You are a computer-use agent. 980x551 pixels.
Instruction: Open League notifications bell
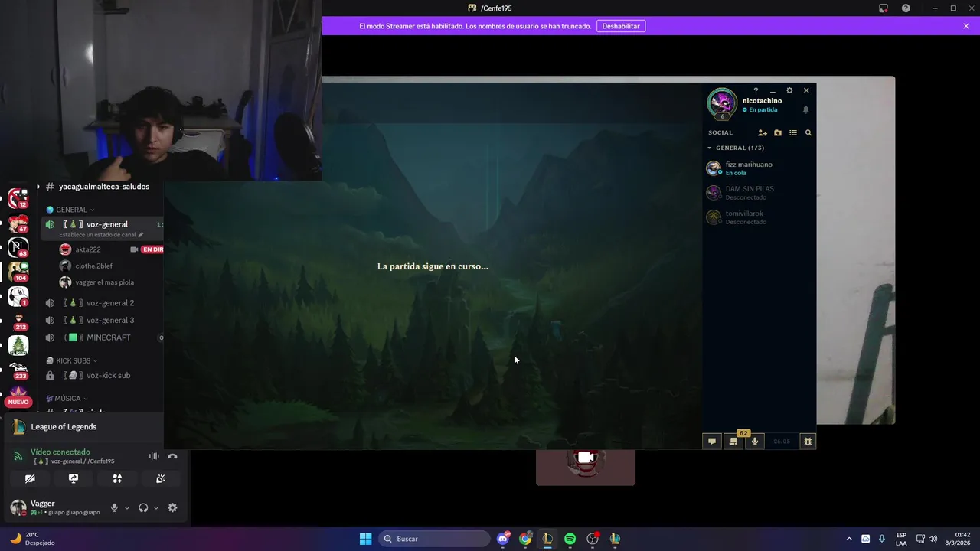(x=805, y=109)
